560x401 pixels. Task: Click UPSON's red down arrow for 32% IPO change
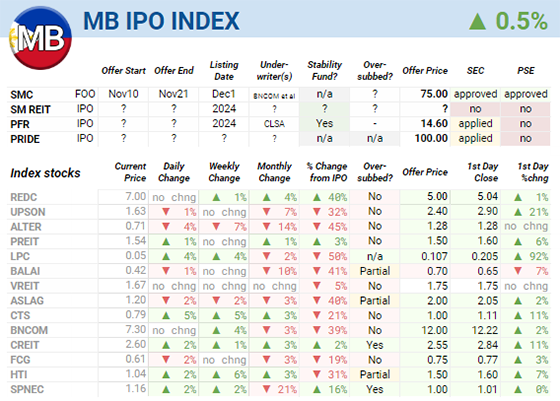click(316, 212)
